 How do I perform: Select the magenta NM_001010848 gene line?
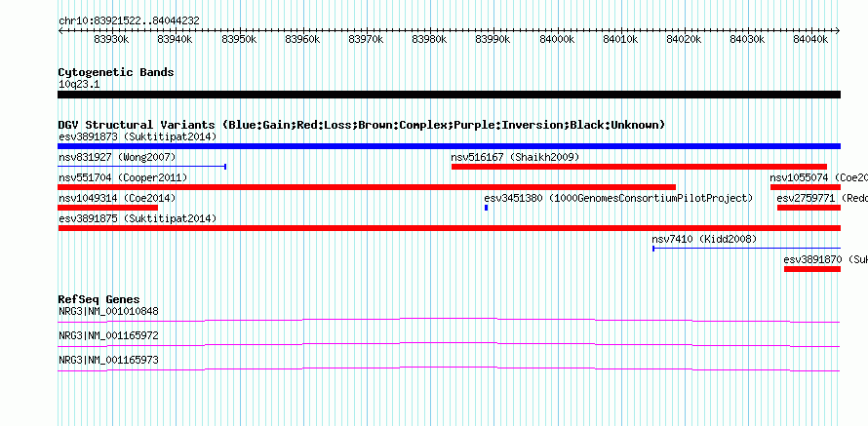(449, 321)
